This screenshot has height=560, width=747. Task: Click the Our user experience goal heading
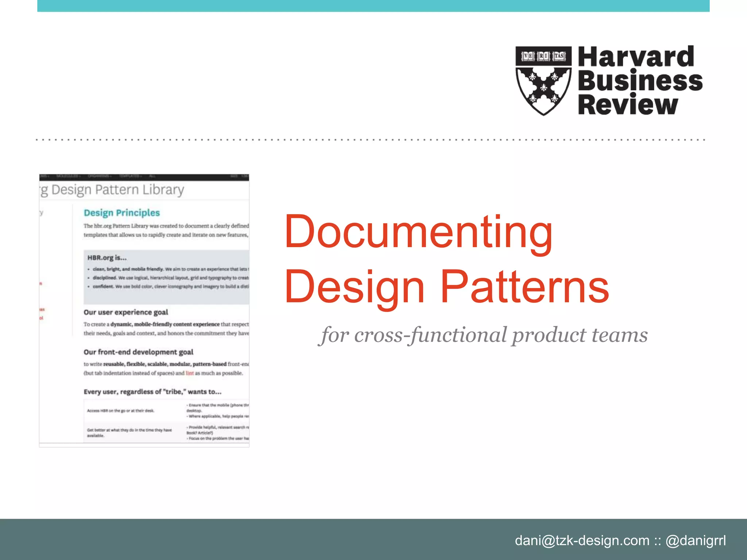(126, 312)
